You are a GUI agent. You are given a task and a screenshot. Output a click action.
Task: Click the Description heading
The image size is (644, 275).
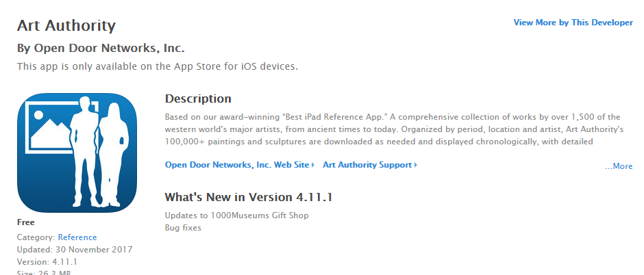198,99
